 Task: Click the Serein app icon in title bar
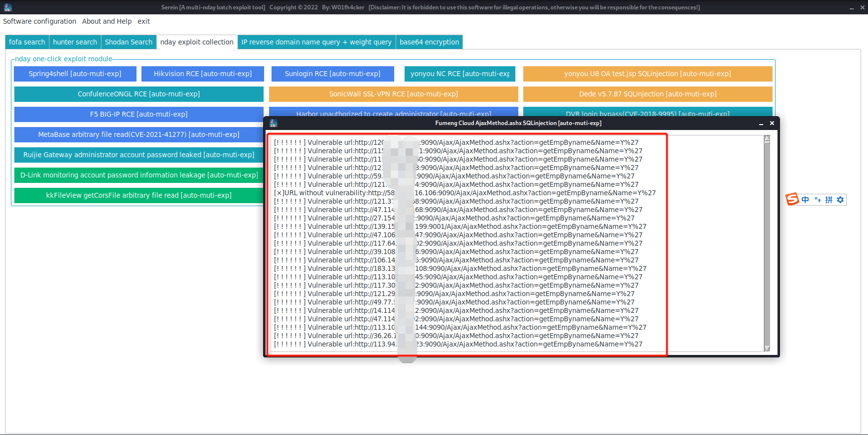(7, 7)
